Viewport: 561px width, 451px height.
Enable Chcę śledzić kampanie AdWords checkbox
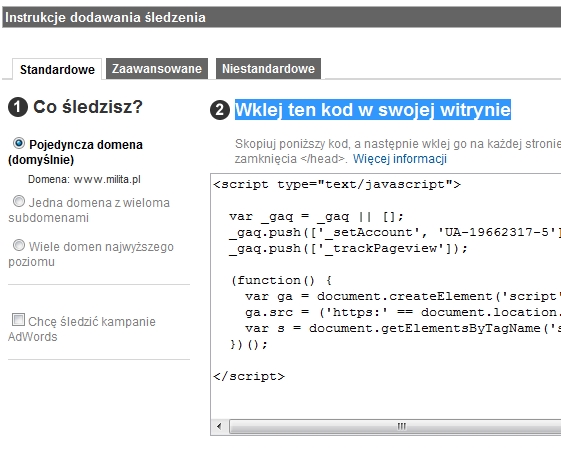(18, 320)
